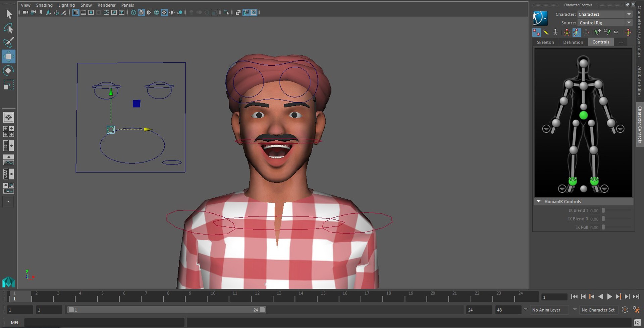Switch to the Skeleton tab

[x=545, y=42]
